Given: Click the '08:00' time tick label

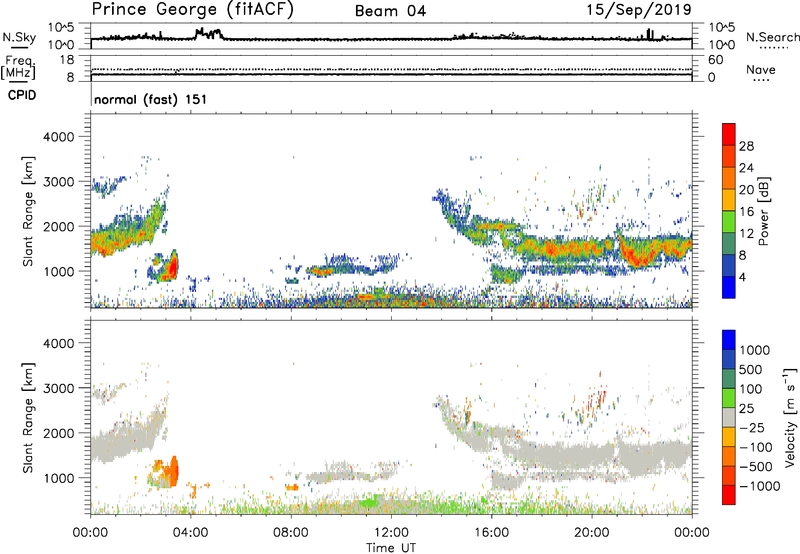Looking at the screenshot, I should click(x=290, y=533).
